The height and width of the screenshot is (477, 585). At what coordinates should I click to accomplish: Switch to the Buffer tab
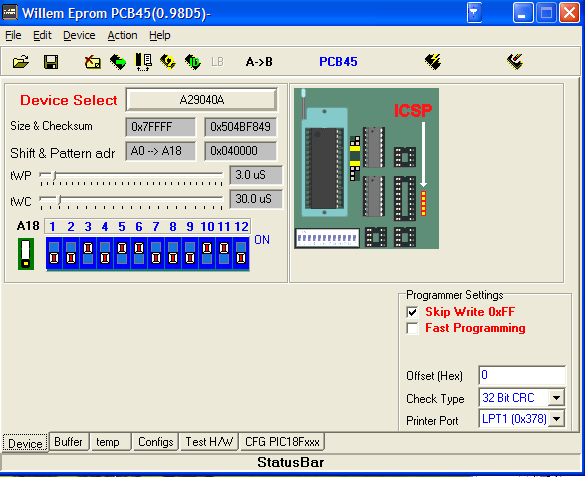click(69, 442)
